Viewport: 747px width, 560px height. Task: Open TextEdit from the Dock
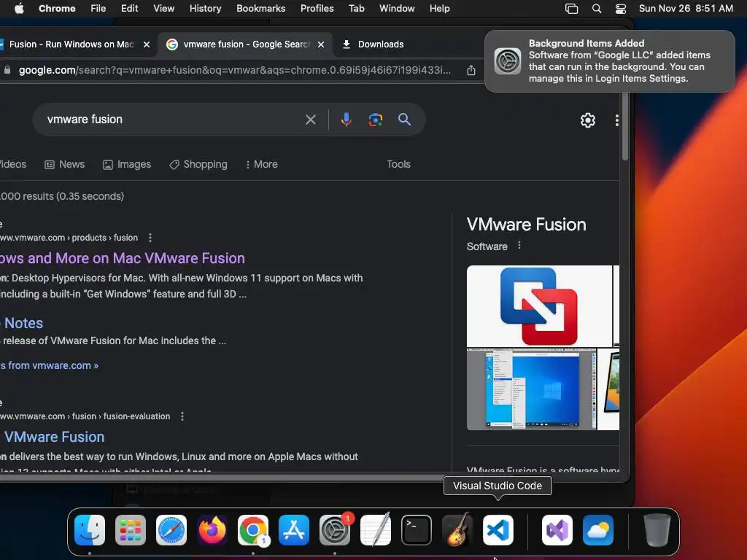coord(376,530)
